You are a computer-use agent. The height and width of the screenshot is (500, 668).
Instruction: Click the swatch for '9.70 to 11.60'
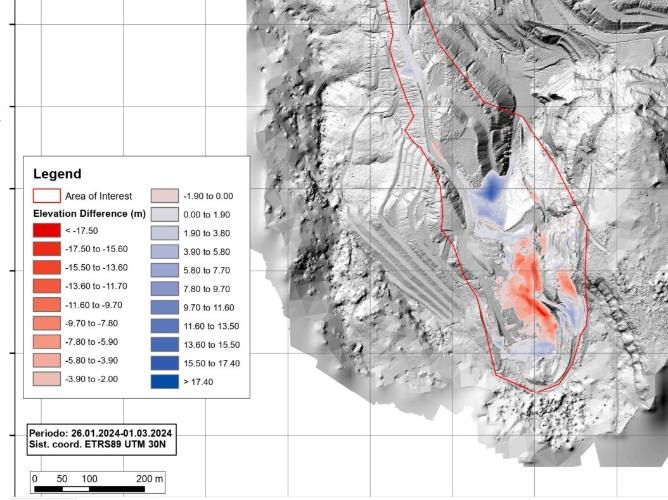pyautogui.click(x=165, y=307)
